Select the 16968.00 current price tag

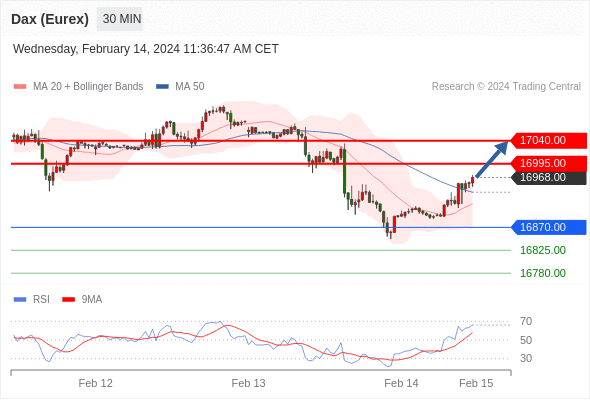tap(549, 178)
